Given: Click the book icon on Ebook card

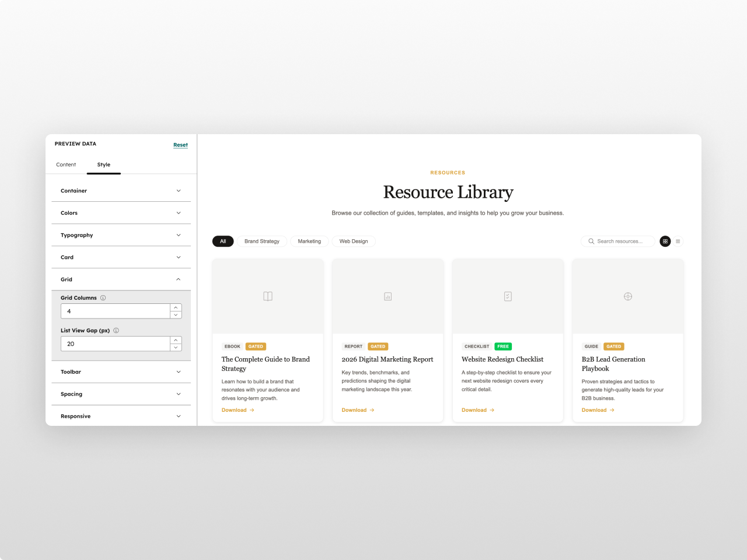Looking at the screenshot, I should tap(268, 296).
